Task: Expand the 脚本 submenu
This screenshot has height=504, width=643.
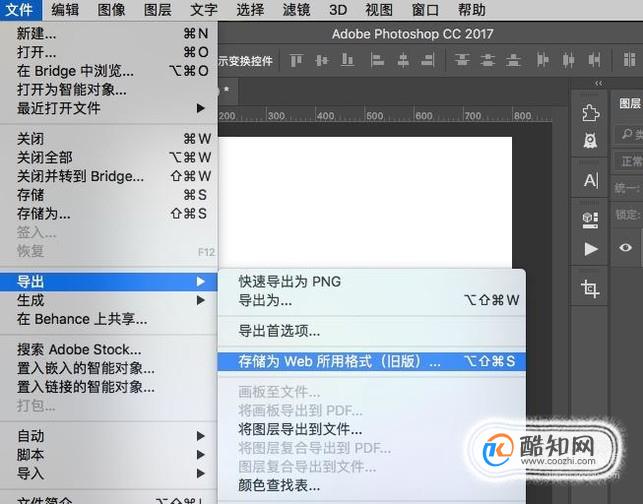Action: tap(109, 455)
